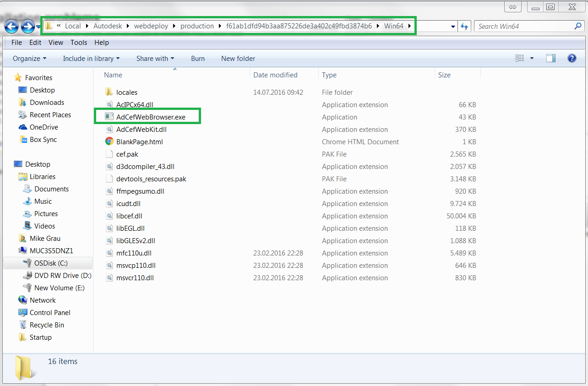Open Box Sync from the sidebar
588x386 pixels.
(42, 139)
